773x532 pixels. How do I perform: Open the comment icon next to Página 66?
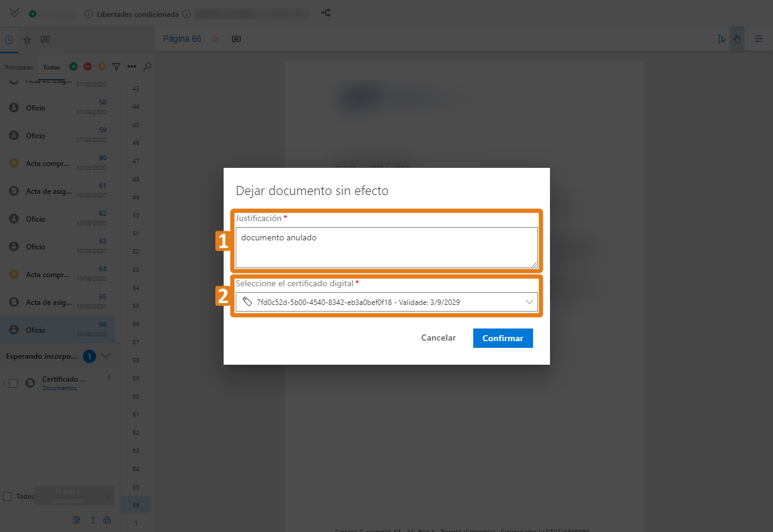236,39
